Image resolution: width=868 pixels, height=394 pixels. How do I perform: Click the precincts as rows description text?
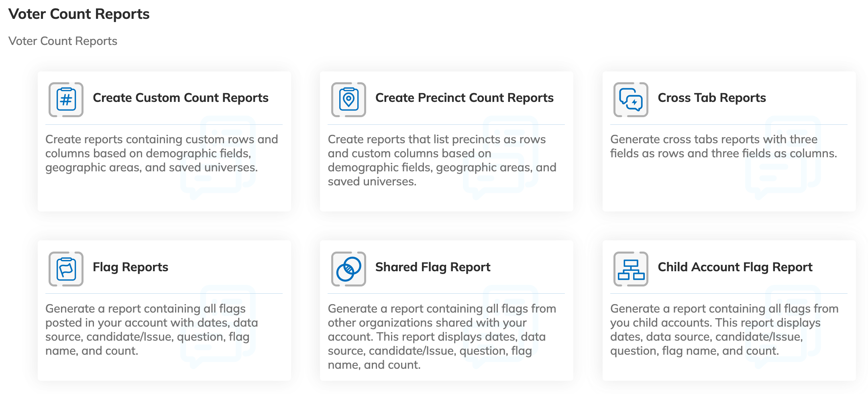(442, 160)
